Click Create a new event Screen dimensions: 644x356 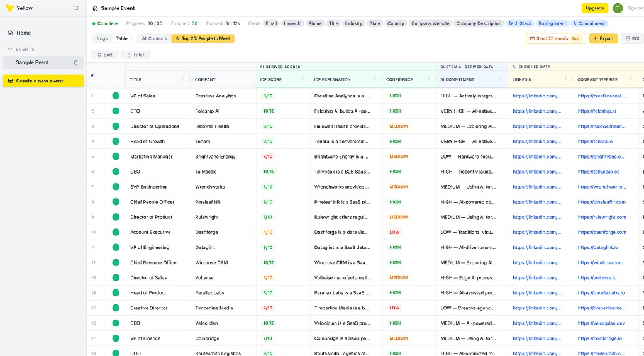coord(43,81)
